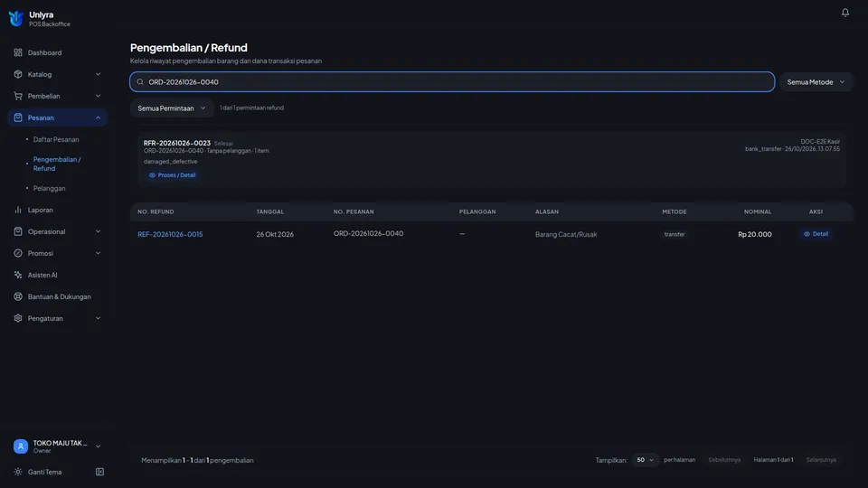The height and width of the screenshot is (488, 868).
Task: Open refund link REF-20261026-0015
Action: pos(170,234)
